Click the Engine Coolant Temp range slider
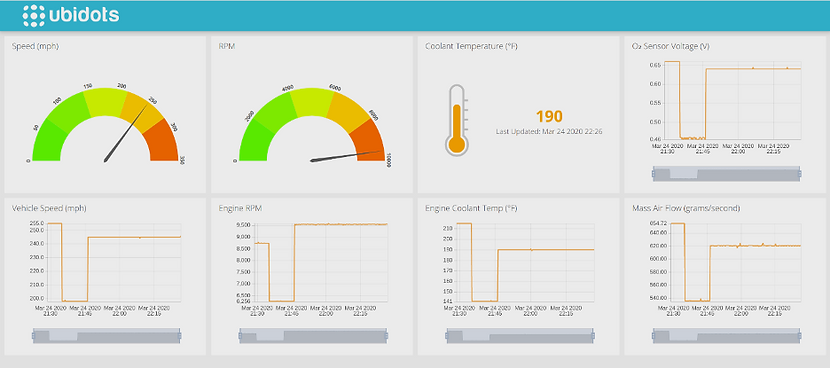 click(520, 336)
